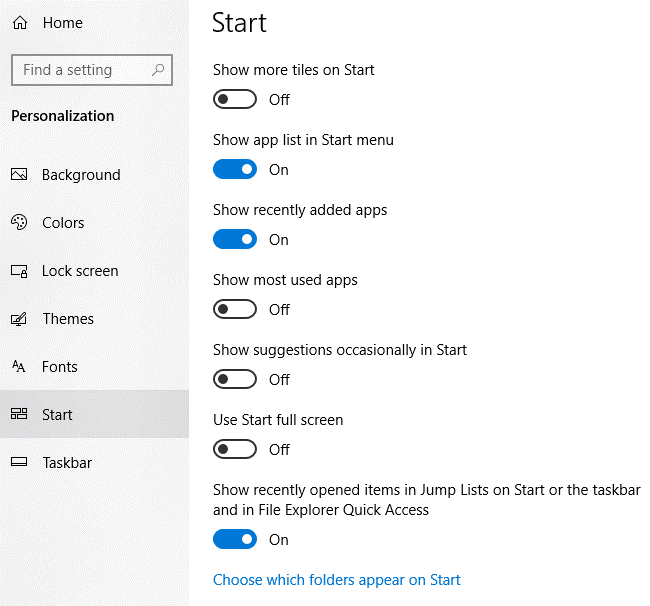Go to the Colors text label in sidebar
The width and height of the screenshot is (650, 606).
[x=63, y=223]
